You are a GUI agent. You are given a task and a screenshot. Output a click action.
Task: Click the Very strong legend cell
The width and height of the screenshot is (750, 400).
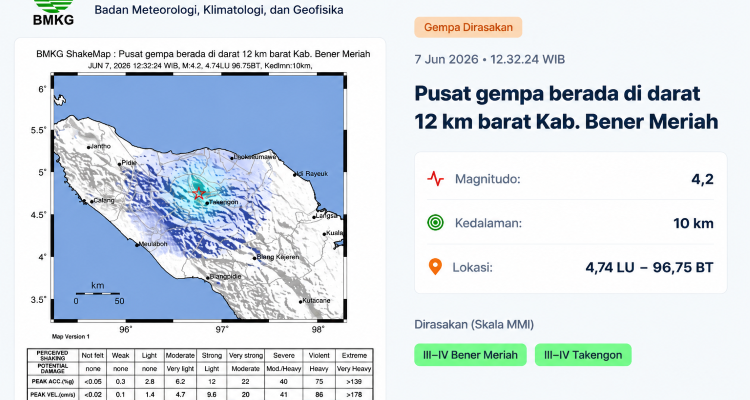coord(246,356)
